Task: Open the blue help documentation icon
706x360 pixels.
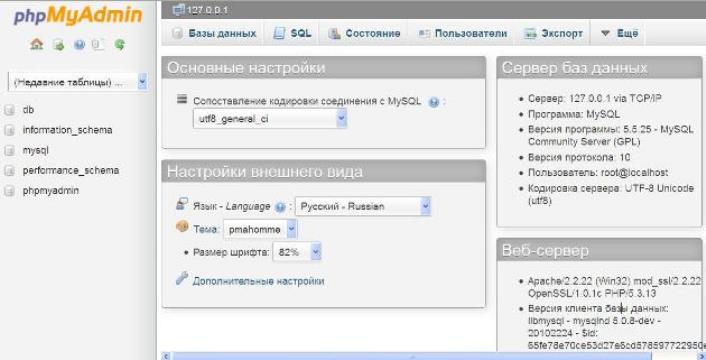Action: [x=79, y=45]
